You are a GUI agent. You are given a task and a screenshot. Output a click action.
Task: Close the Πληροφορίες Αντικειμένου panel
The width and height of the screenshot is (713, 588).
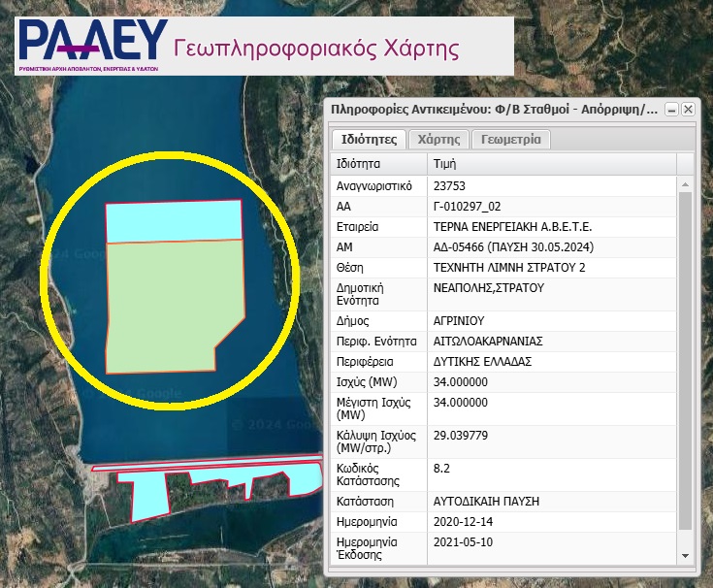pyautogui.click(x=688, y=110)
